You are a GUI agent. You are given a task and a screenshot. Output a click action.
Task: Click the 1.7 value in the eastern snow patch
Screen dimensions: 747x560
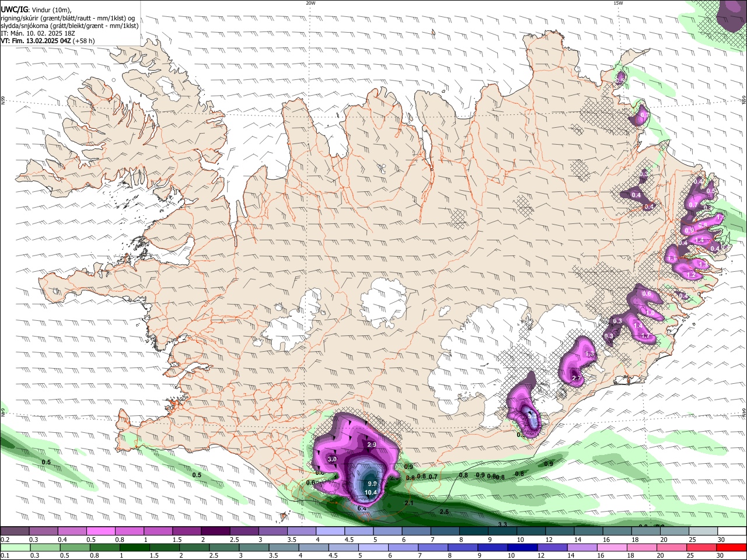point(645,336)
